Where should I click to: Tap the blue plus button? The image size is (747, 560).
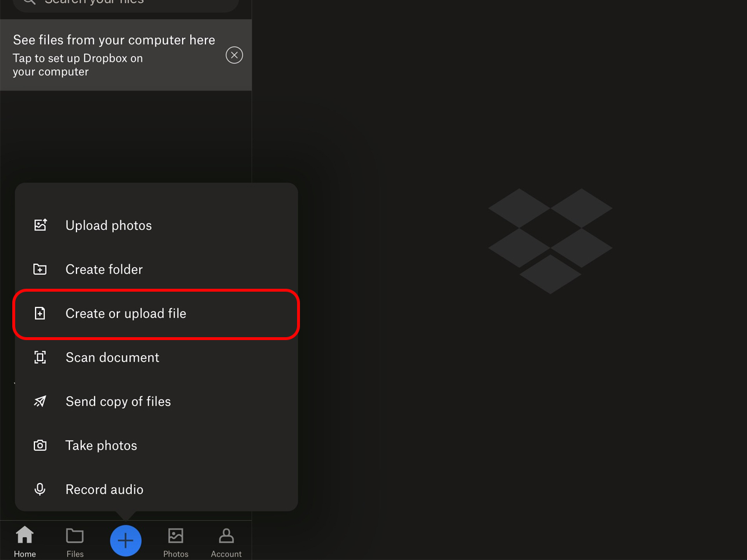[125, 541]
